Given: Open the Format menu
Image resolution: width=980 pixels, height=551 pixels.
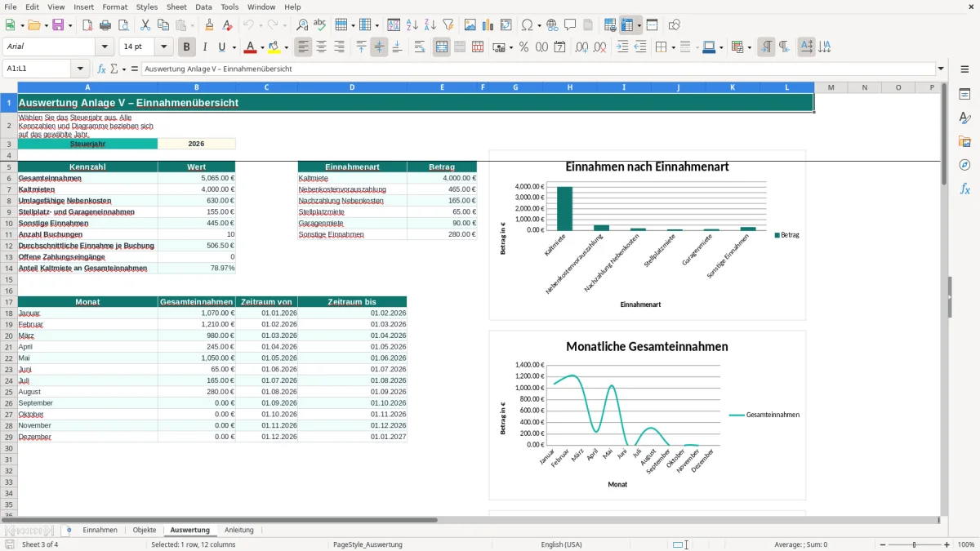Looking at the screenshot, I should coord(115,7).
